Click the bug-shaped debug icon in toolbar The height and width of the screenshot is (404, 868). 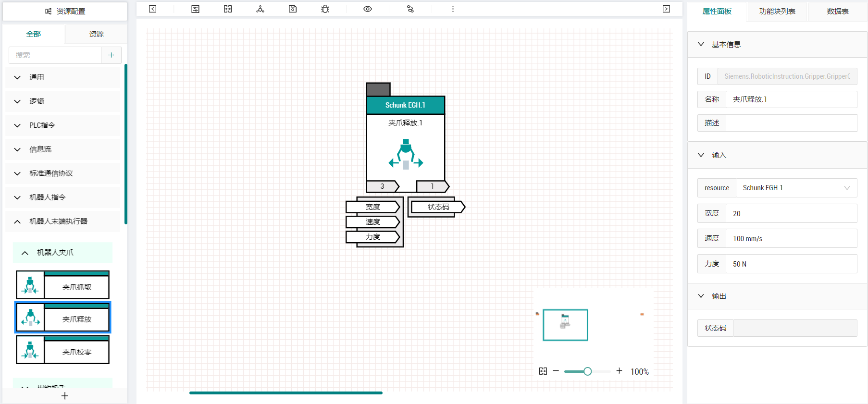pos(325,9)
